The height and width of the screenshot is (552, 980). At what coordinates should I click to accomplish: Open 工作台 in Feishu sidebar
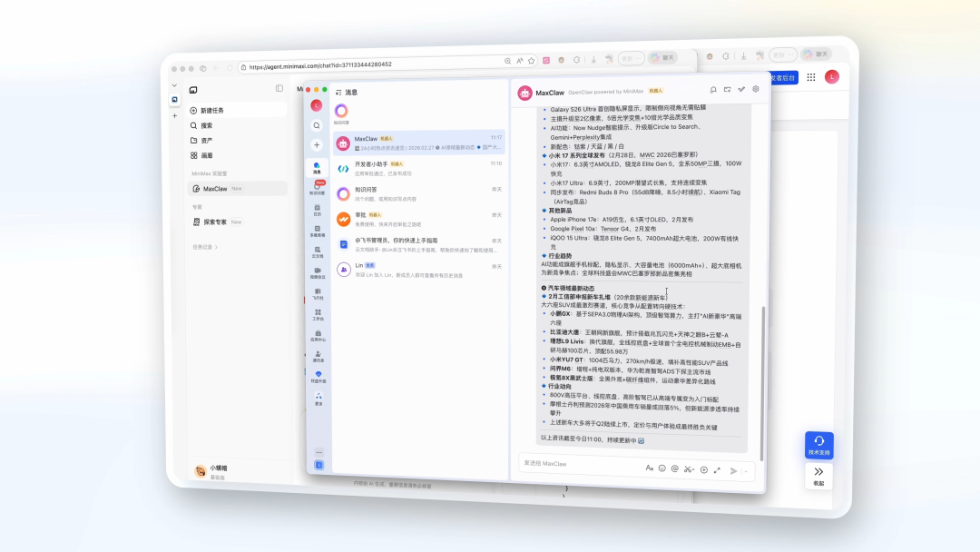[318, 314]
